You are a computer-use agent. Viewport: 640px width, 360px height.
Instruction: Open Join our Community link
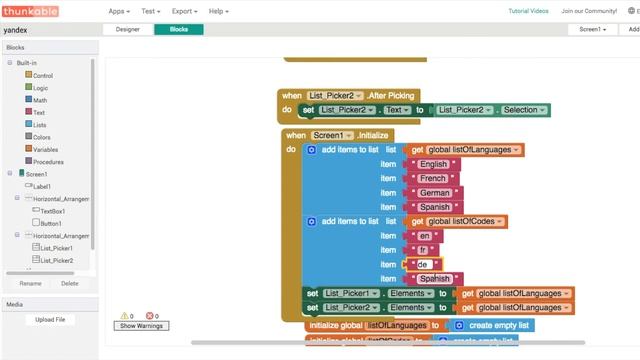pyautogui.click(x=589, y=11)
